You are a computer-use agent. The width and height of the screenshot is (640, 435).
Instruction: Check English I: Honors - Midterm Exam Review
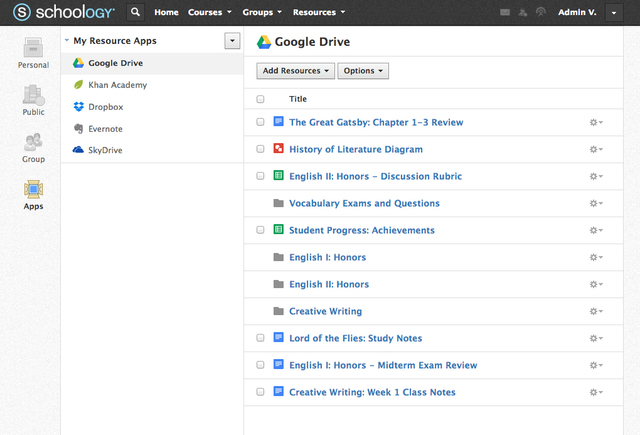[x=260, y=365]
